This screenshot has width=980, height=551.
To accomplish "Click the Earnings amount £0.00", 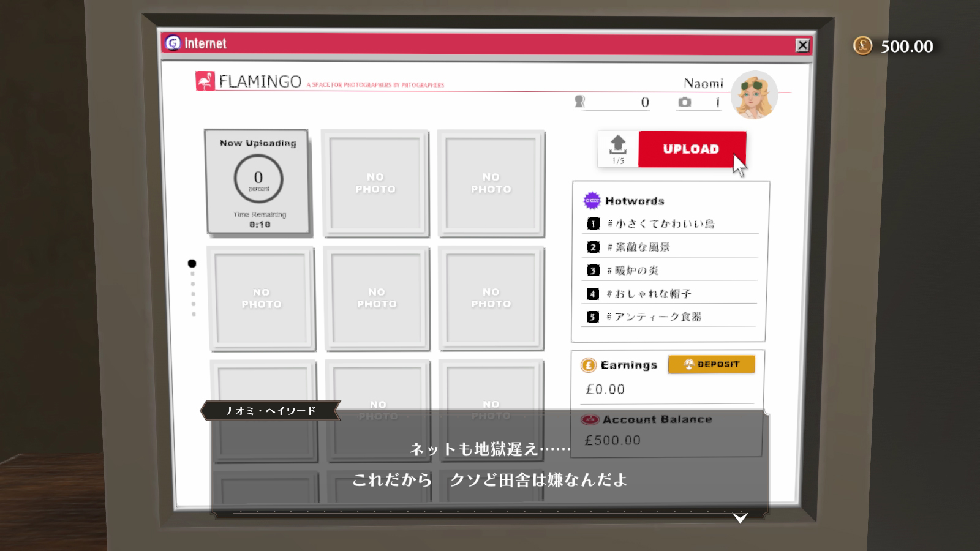I will [x=605, y=389].
